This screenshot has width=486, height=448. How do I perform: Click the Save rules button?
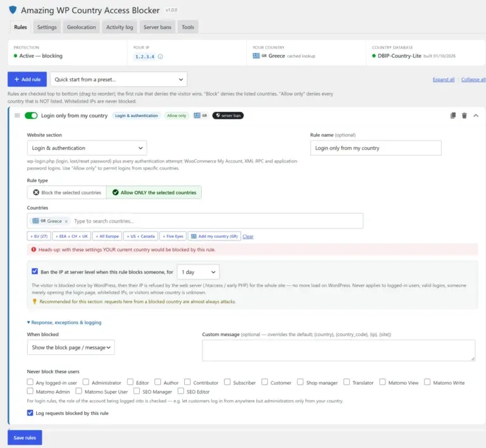(25, 437)
